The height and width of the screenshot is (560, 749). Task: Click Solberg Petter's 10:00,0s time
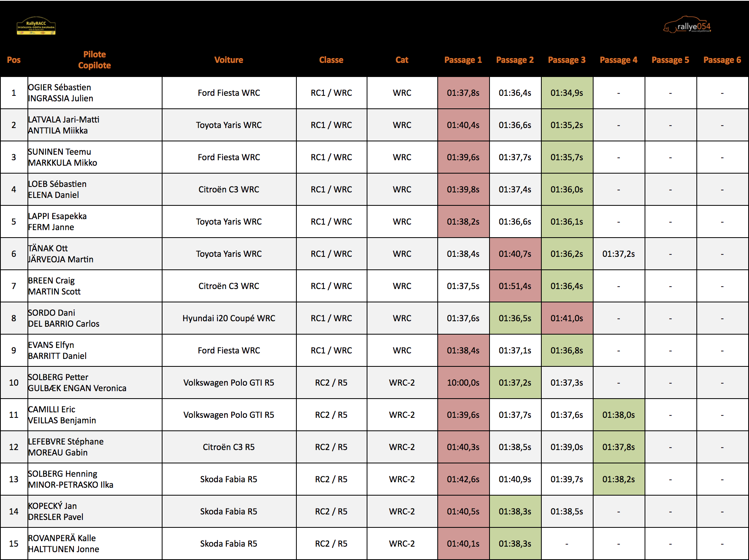coord(463,383)
